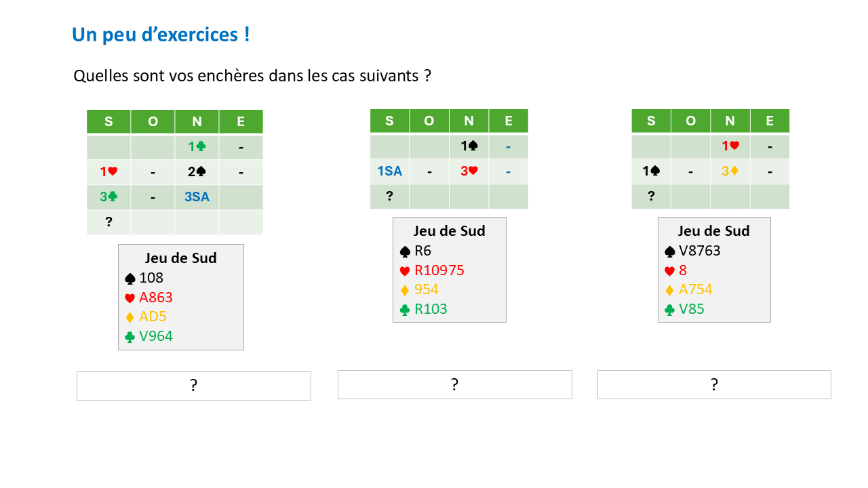Click the spade symbol beside V8763
Image resolution: width=868 pixels, height=488 pixels.
click(x=670, y=251)
